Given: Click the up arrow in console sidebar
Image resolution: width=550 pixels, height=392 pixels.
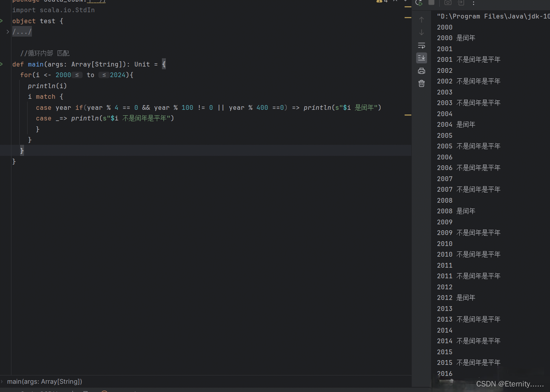Looking at the screenshot, I should click(422, 20).
